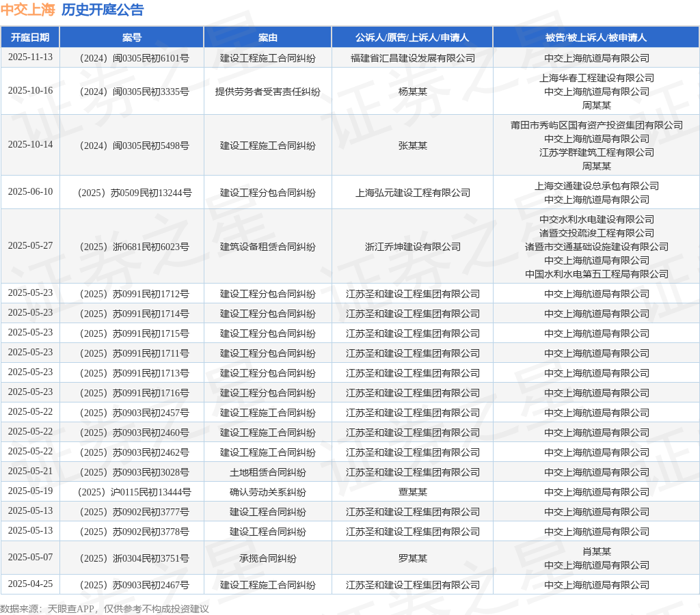Click the 中交上海 title text

pyautogui.click(x=27, y=10)
